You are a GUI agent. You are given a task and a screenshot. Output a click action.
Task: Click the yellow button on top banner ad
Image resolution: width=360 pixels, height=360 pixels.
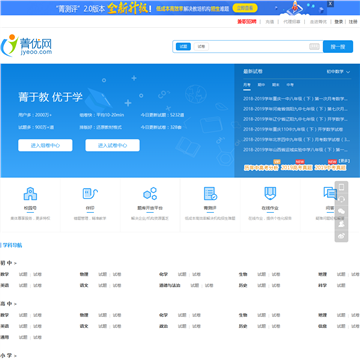(x=245, y=8)
